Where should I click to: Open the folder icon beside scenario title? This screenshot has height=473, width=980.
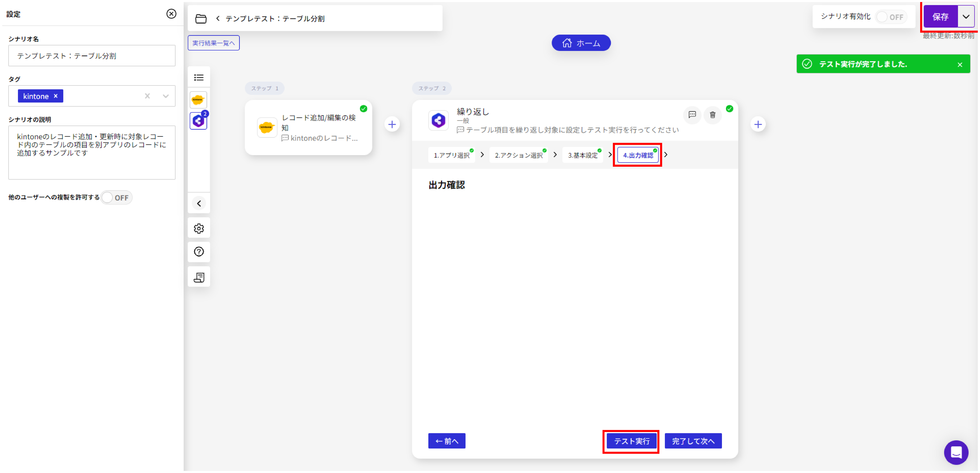[200, 19]
